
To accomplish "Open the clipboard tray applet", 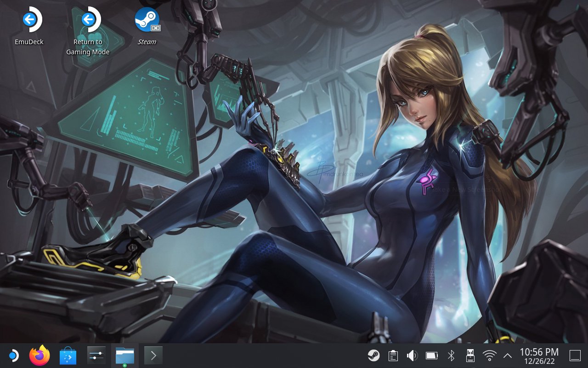I will click(x=393, y=356).
